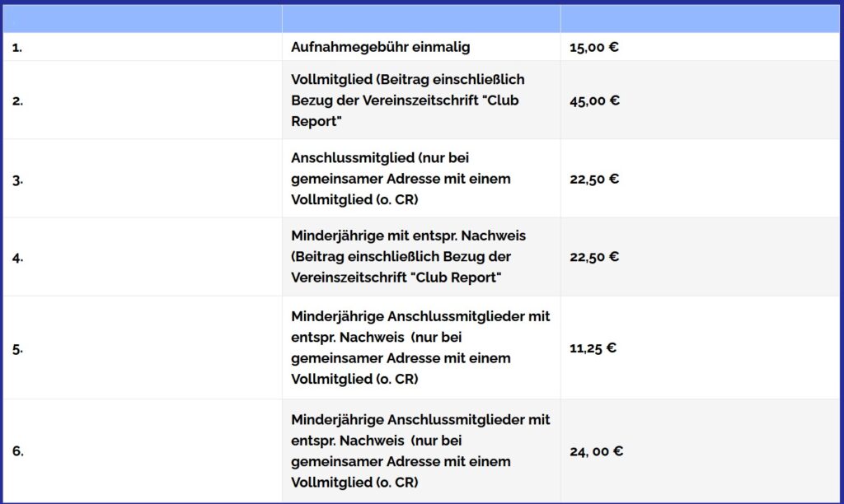Click the row number "5." cell
Screen dimensions: 844x504
(x=17, y=348)
